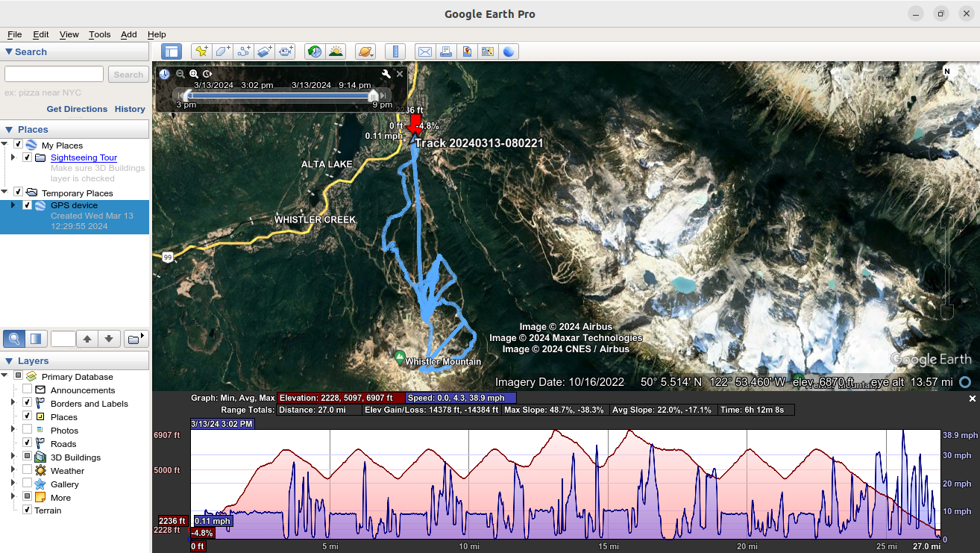Open the Help menu
The image size is (980, 553).
(x=157, y=34)
